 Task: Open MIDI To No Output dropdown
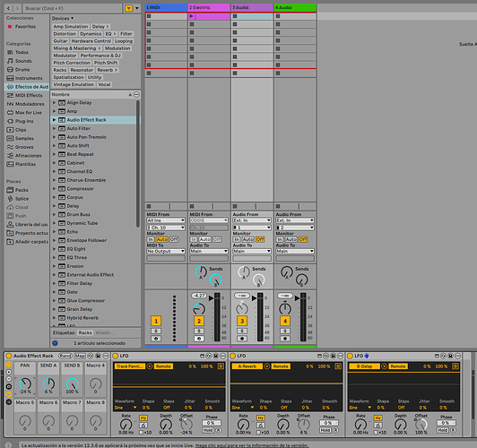[166, 252]
